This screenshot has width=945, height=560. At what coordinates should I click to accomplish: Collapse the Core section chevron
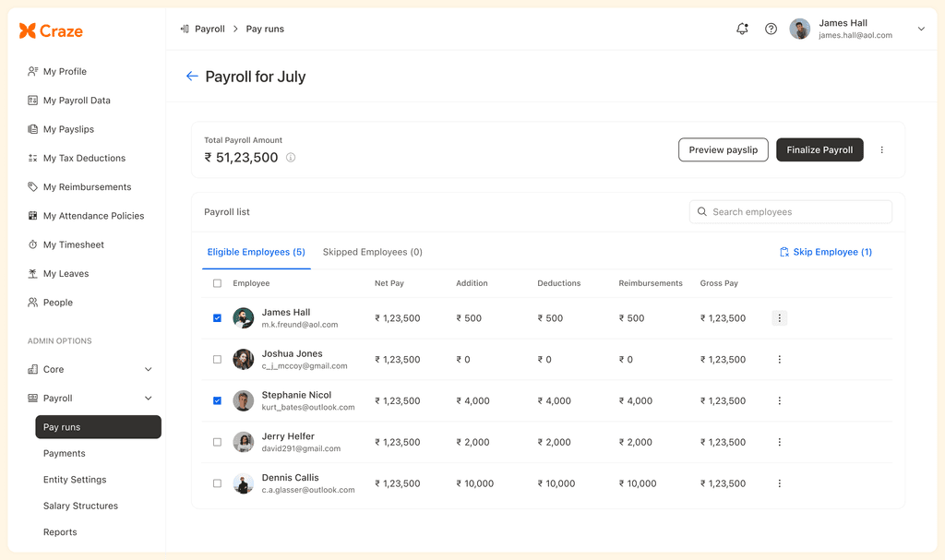pyautogui.click(x=149, y=370)
